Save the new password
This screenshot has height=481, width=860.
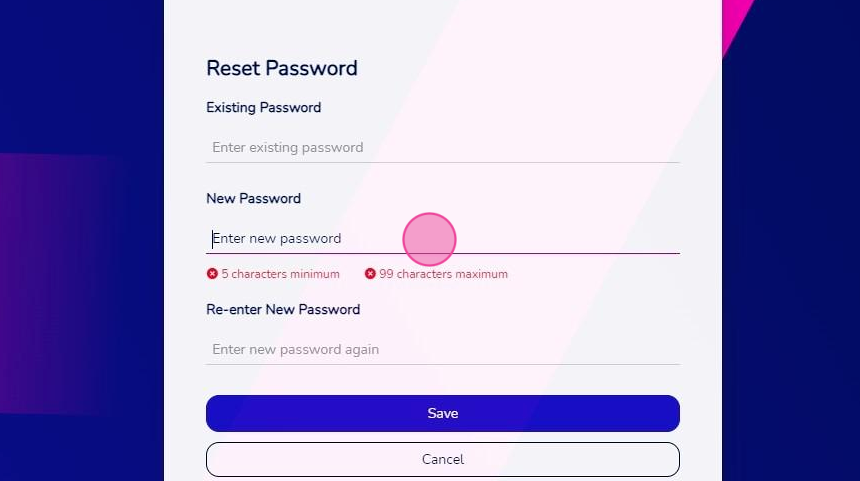click(x=443, y=414)
